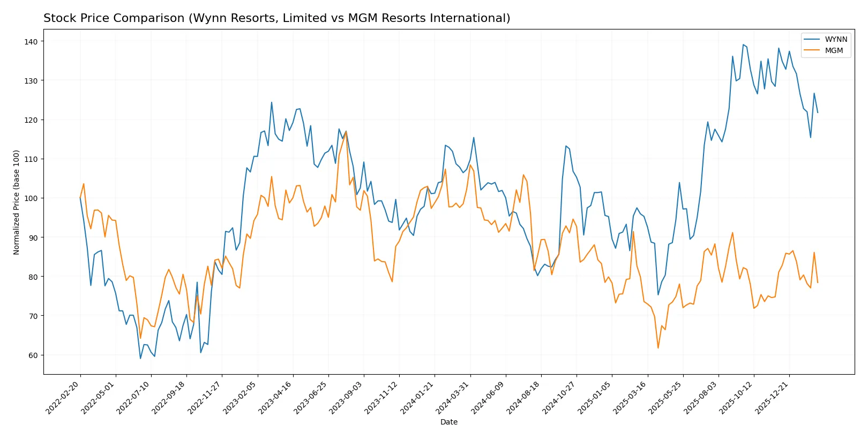Click the WYNN legend entry
This screenshot has width=868, height=439.
coord(835,39)
